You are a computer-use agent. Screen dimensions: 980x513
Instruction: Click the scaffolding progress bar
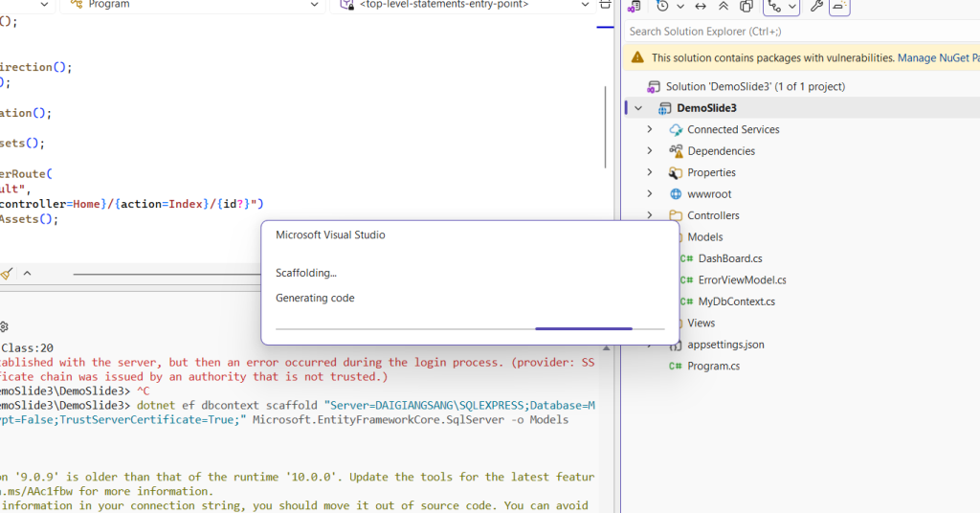tap(470, 328)
